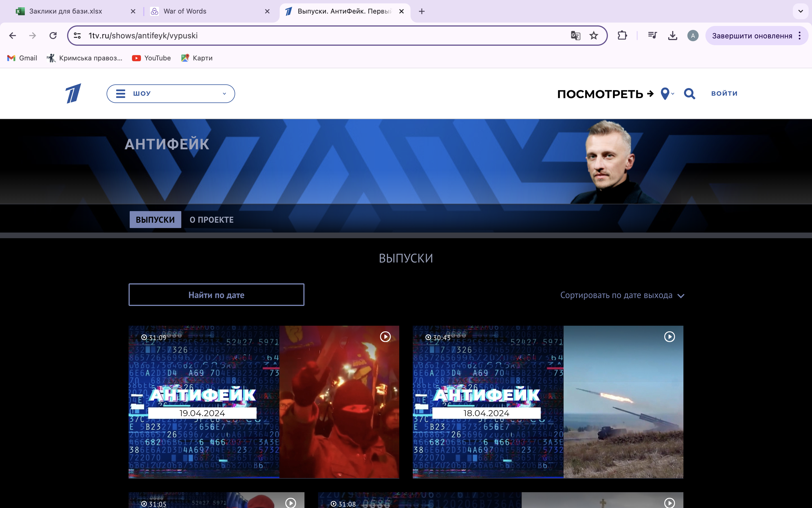Select the Выпуски. АнтиФейк tab
Image resolution: width=812 pixels, height=508 pixels.
[345, 11]
